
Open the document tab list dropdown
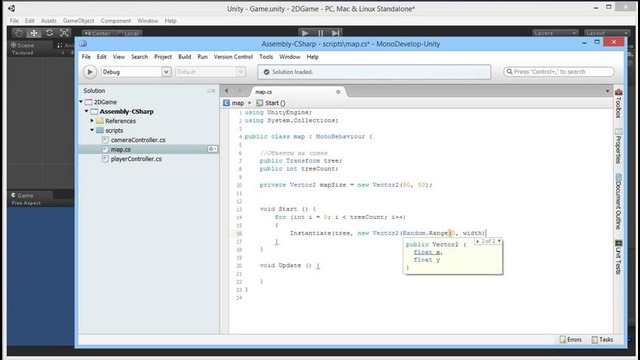(607, 91)
